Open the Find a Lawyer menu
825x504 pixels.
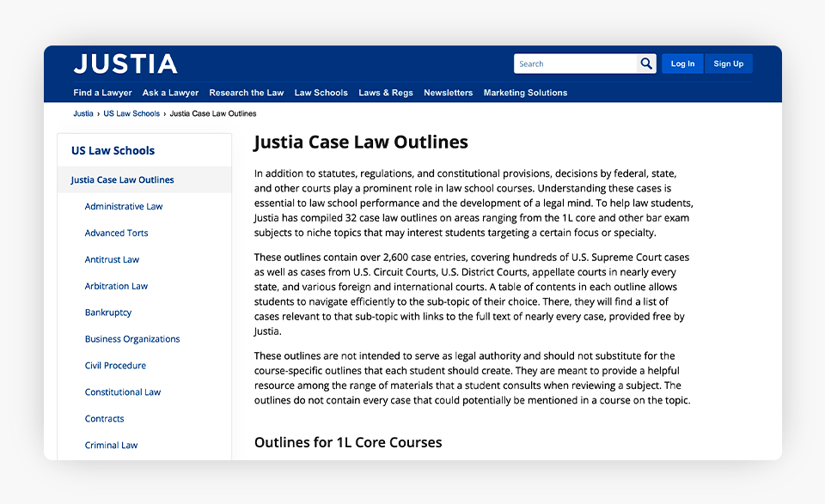coord(102,93)
